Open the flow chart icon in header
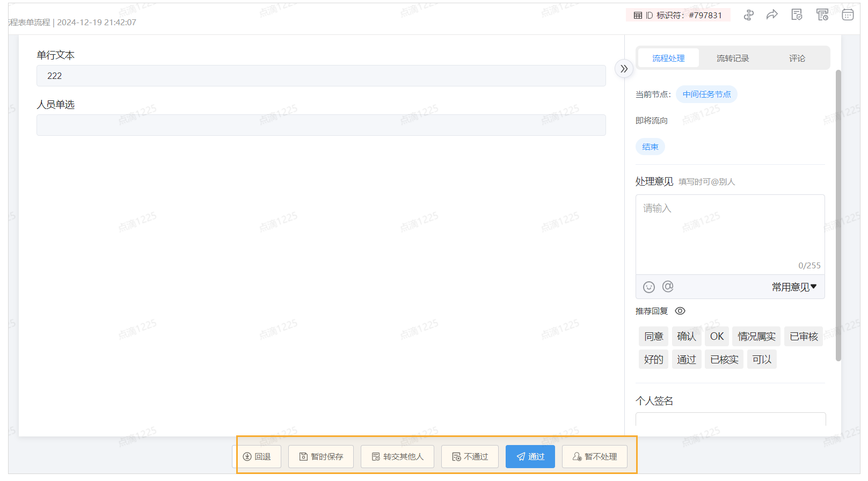The height and width of the screenshot is (481, 868). tap(748, 15)
